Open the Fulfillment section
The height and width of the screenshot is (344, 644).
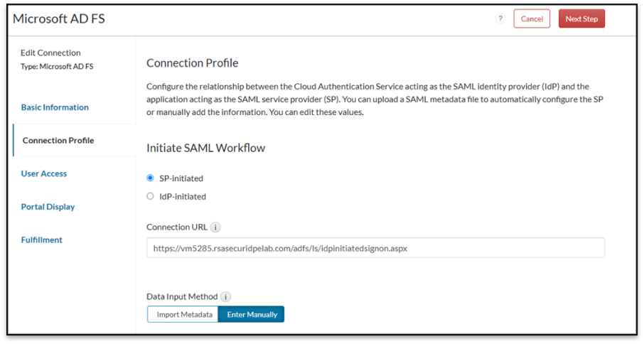(42, 240)
